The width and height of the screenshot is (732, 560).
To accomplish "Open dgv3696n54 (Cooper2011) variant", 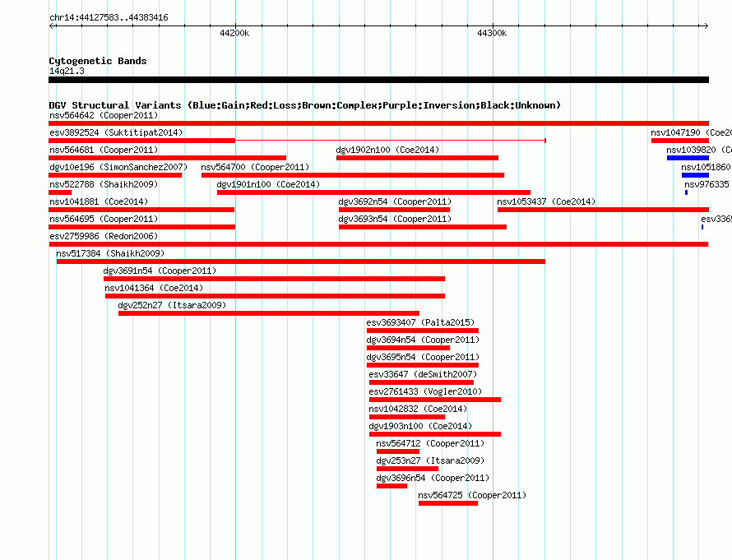I will (433, 478).
